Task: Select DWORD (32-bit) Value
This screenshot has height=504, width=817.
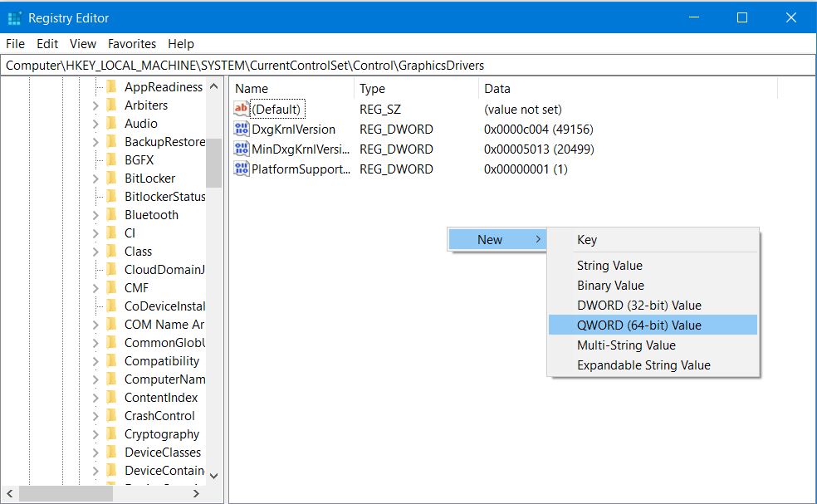Action: click(x=653, y=305)
